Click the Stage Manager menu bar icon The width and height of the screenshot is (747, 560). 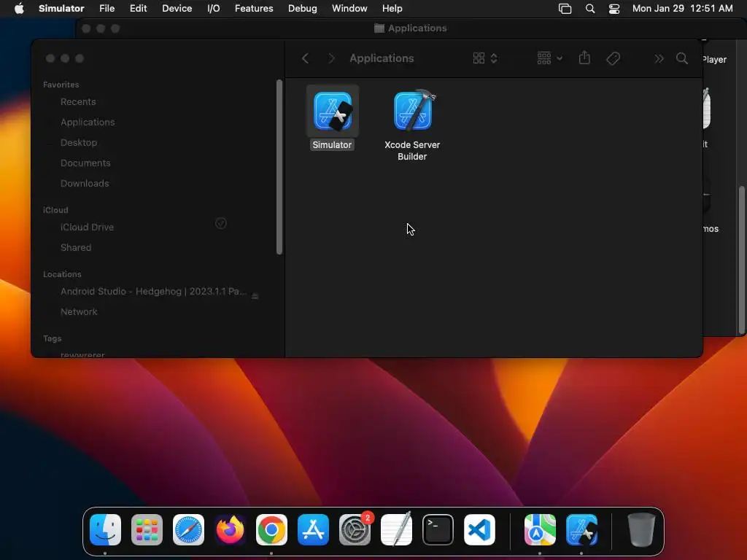coord(565,9)
